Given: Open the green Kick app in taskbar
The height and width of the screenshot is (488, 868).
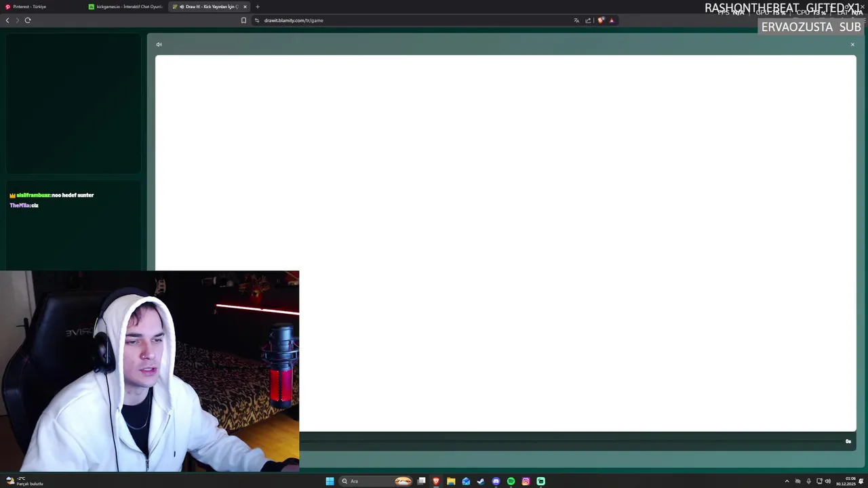Looking at the screenshot, I should (x=540, y=481).
